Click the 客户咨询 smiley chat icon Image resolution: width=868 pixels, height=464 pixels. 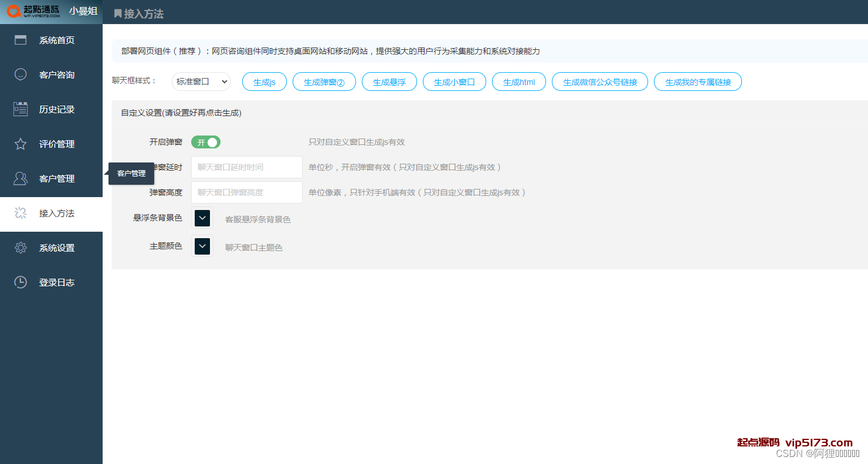tap(21, 75)
